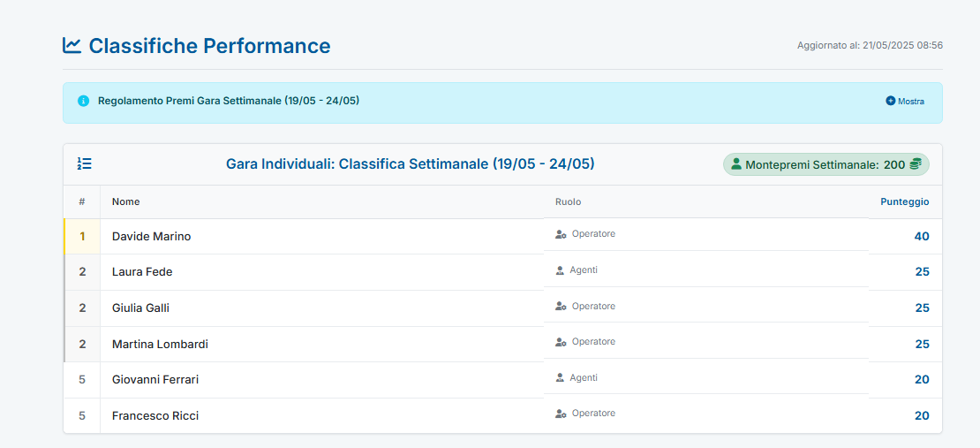The image size is (980, 448).
Task: Click the Aggiornato al timestamp
Action: tap(870, 46)
